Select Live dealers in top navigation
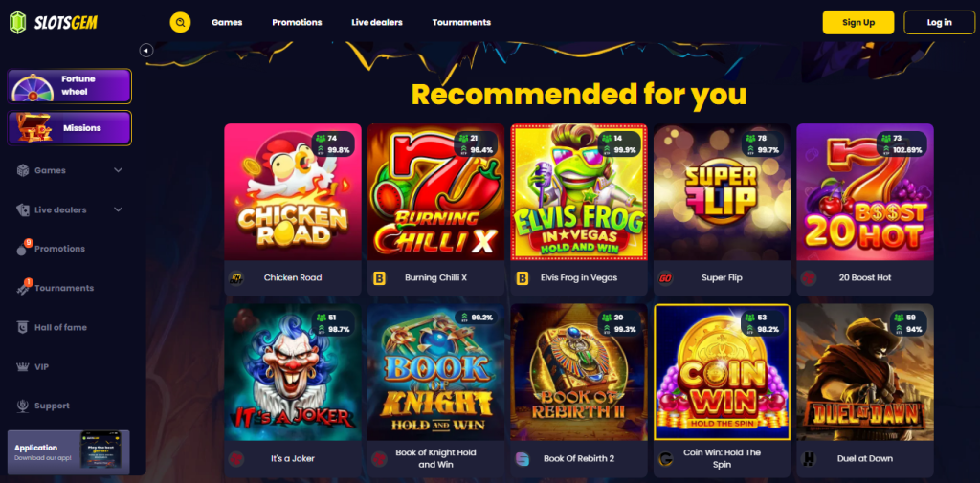The height and width of the screenshot is (483, 980). pyautogui.click(x=377, y=23)
